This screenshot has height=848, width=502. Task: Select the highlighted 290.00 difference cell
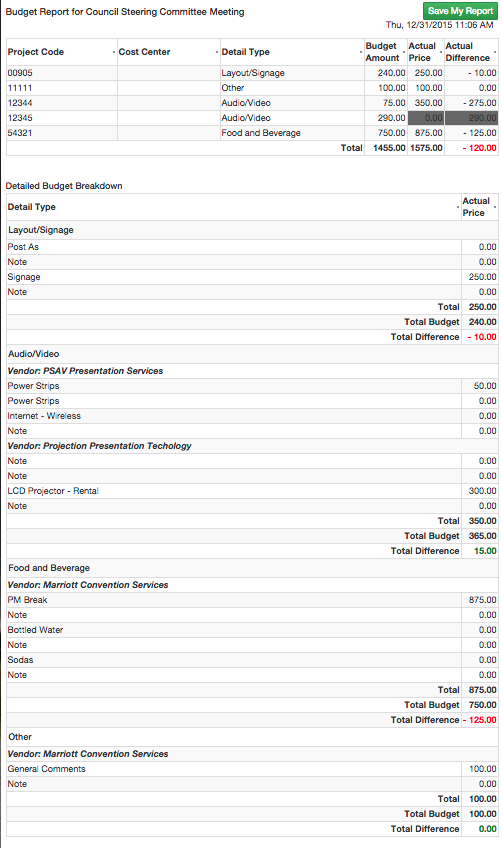tap(471, 118)
